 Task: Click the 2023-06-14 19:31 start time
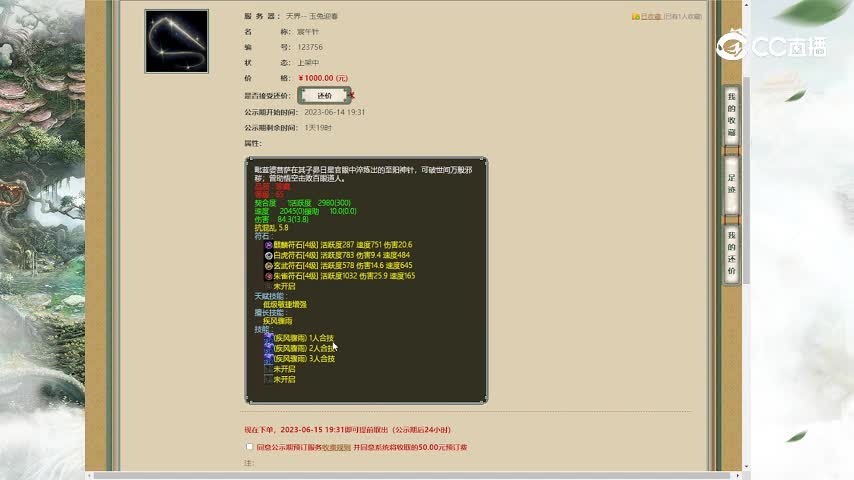pos(334,112)
